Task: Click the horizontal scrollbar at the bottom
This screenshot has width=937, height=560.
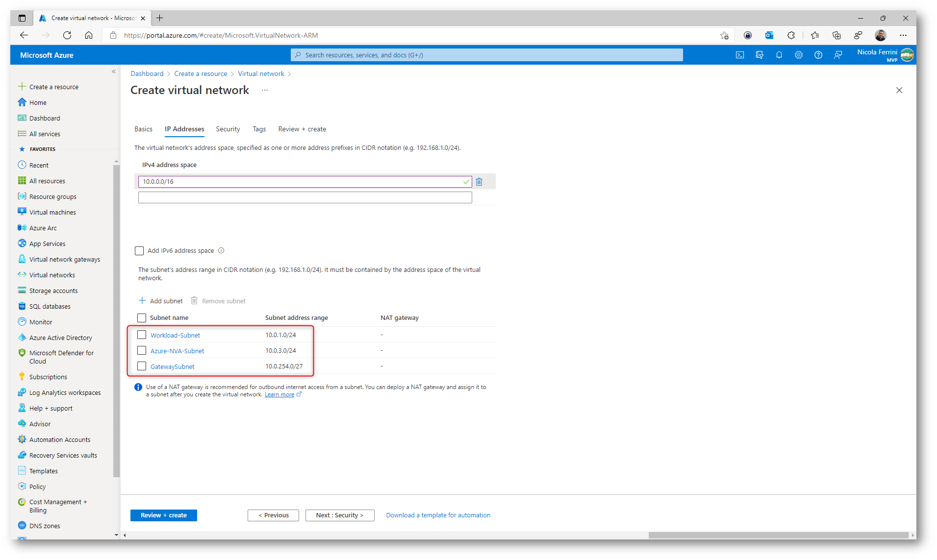Action: click(778, 536)
